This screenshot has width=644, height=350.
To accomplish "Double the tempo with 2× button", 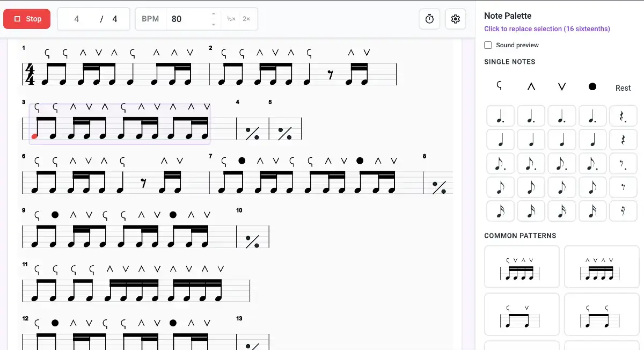I will (x=246, y=19).
